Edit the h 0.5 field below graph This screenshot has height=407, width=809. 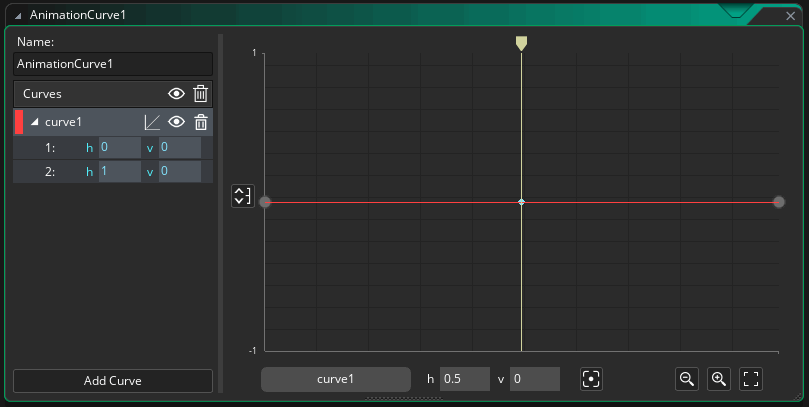pos(465,379)
